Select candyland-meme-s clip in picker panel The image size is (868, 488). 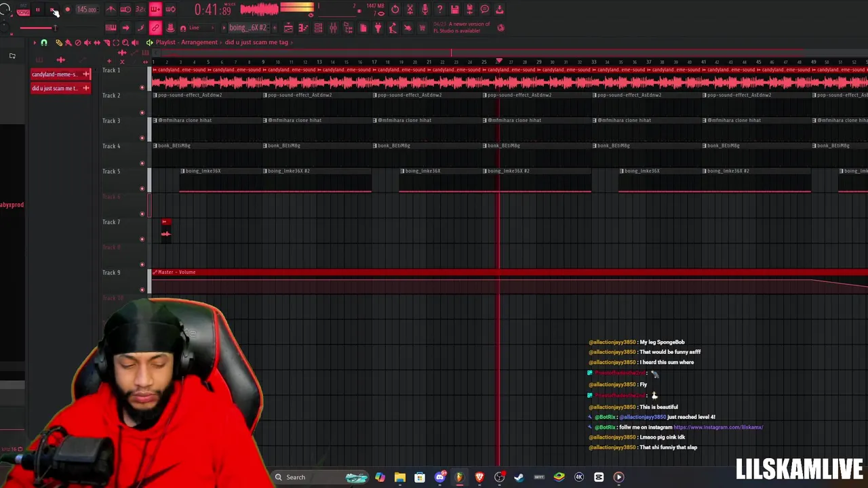[60, 74]
